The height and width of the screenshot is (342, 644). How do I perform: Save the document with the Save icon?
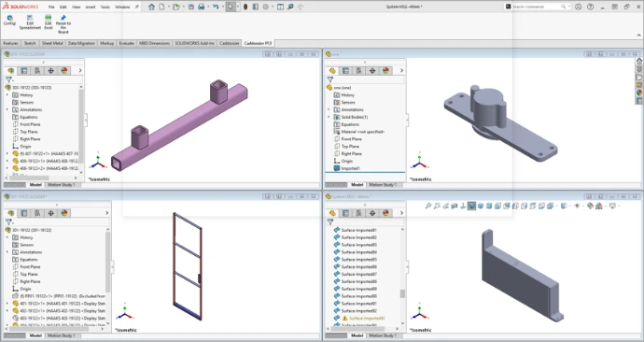(x=191, y=7)
